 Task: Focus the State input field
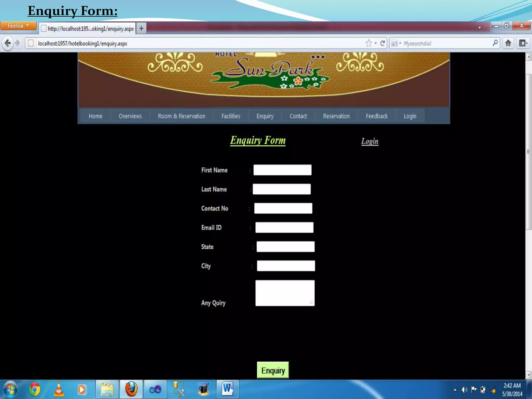tap(285, 247)
